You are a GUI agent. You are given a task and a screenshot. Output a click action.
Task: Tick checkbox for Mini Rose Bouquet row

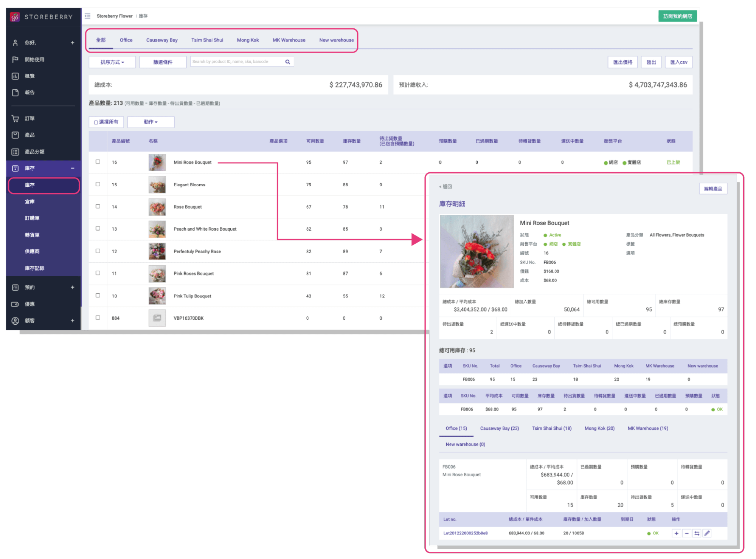[x=98, y=162]
